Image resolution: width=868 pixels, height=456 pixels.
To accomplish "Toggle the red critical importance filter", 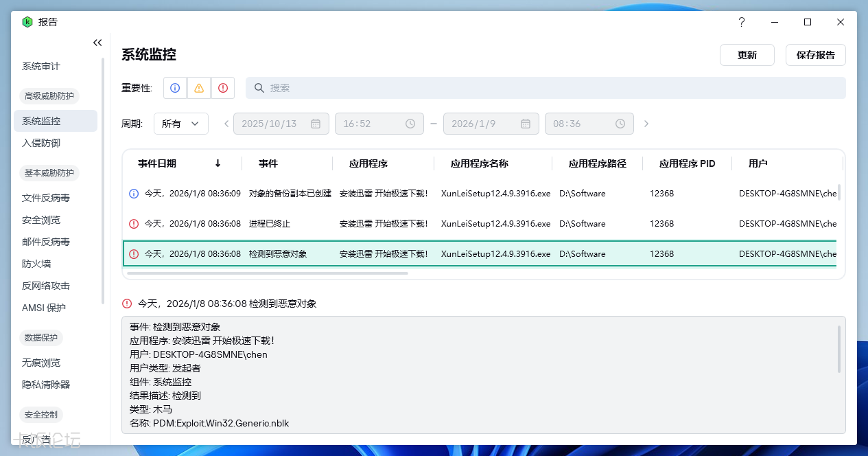I will click(223, 88).
